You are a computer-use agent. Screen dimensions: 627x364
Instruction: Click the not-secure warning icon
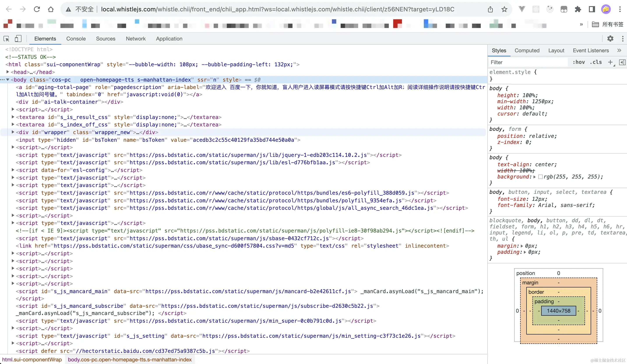pos(69,9)
